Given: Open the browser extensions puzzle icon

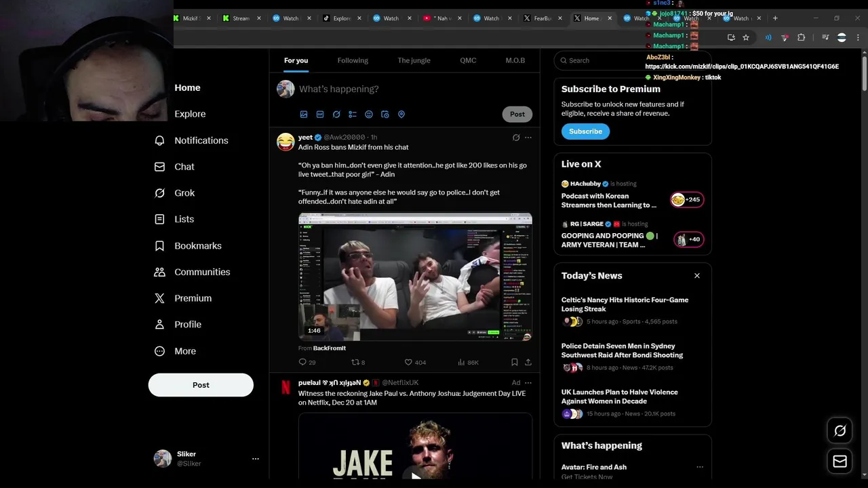Looking at the screenshot, I should pos(801,37).
